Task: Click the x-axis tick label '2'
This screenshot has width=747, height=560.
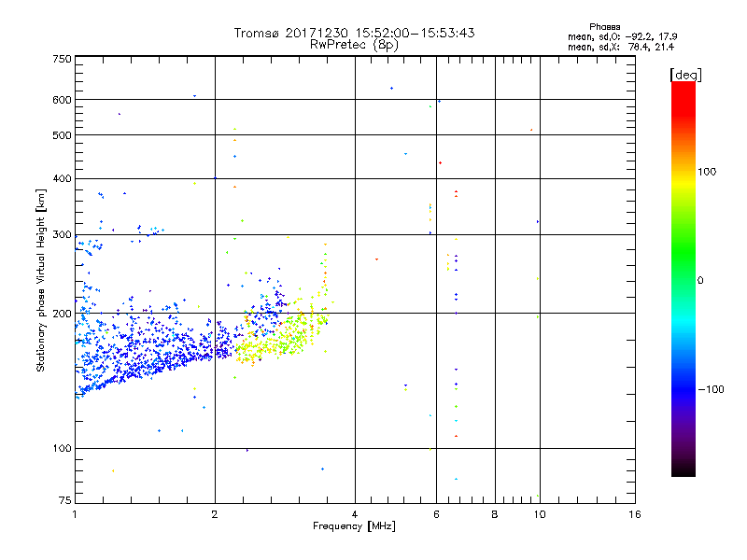Action: point(215,514)
